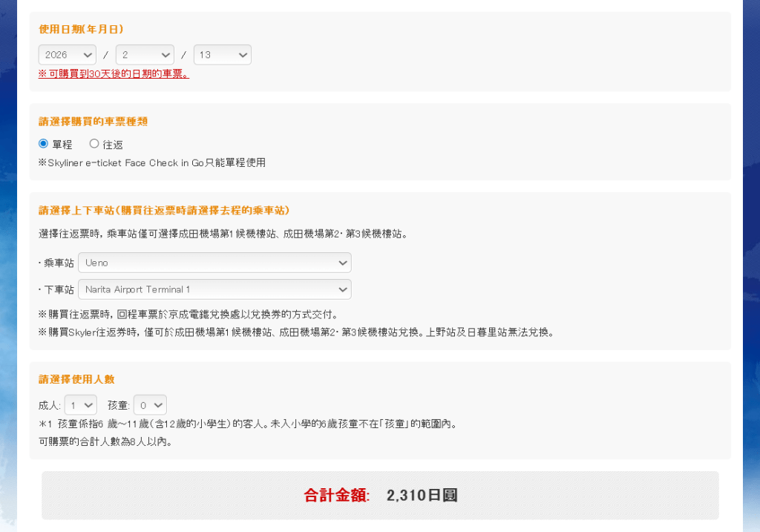Image resolution: width=760 pixels, height=532 pixels.
Task: Click the 單程 label text
Action: click(x=62, y=145)
